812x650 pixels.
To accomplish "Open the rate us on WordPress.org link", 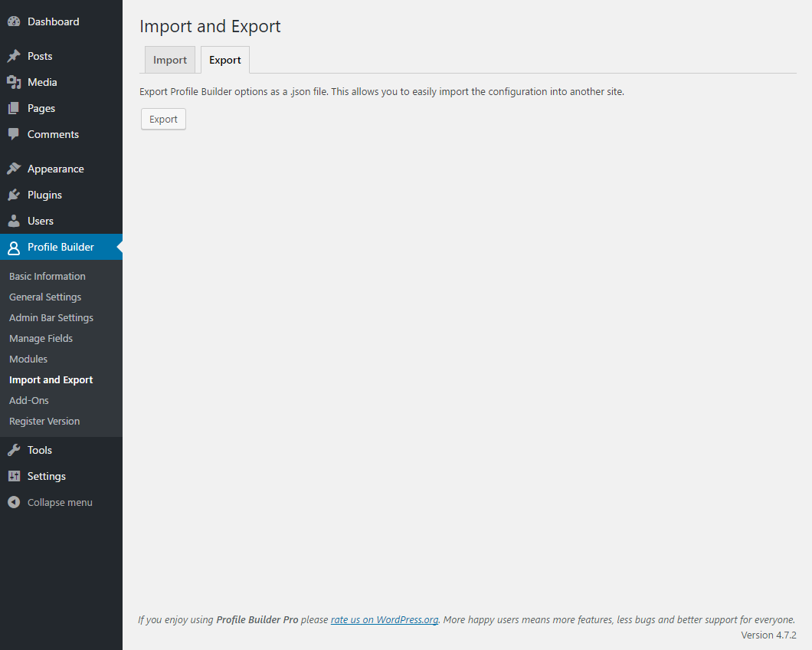I will tap(385, 619).
